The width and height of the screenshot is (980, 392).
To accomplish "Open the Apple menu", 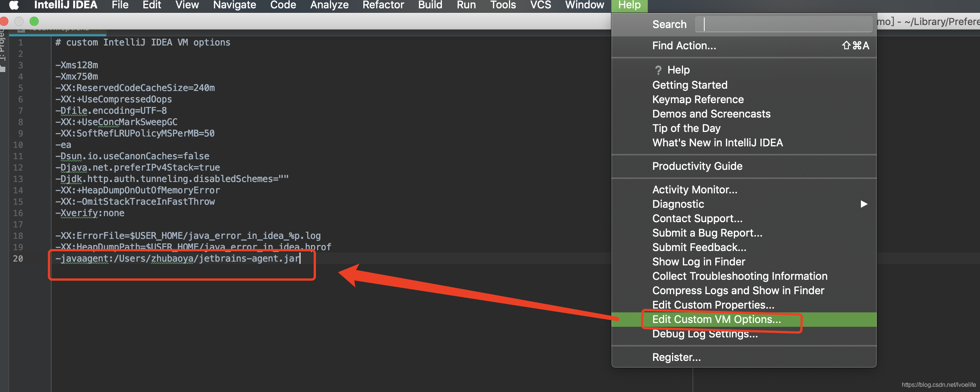I will point(14,5).
